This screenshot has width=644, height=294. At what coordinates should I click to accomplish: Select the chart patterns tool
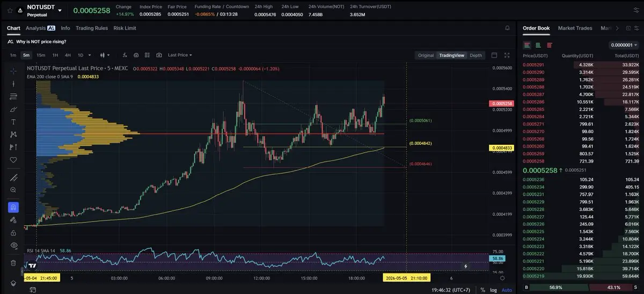13,134
